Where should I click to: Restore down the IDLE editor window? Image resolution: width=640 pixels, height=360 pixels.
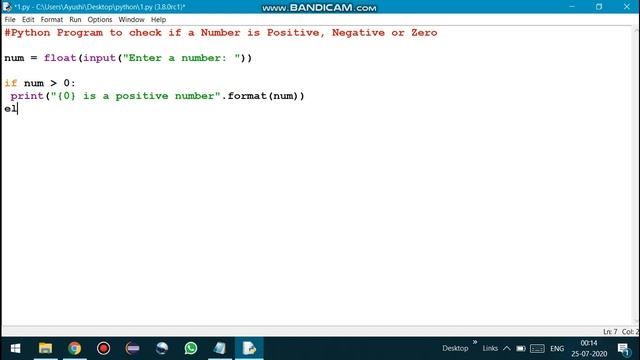(x=599, y=7)
